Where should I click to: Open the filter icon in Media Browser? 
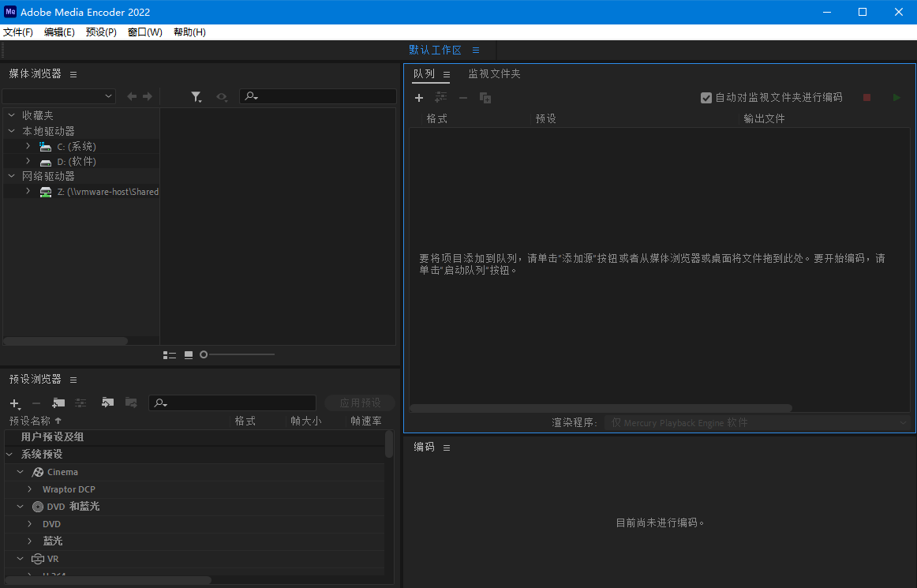pos(196,96)
